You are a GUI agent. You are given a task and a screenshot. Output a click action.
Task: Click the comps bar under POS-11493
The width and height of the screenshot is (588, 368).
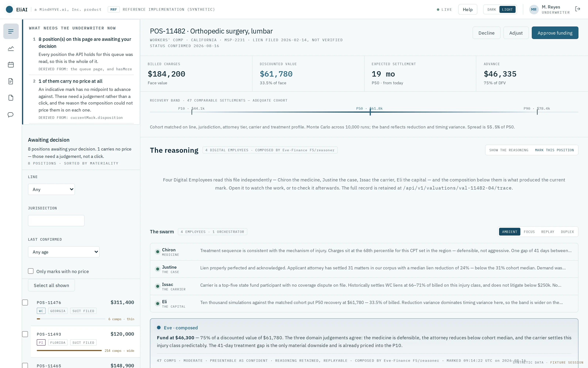pyautogui.click(x=69, y=351)
